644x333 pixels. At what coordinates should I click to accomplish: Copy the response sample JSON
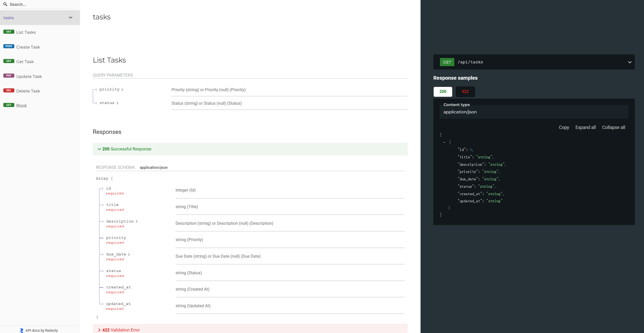[x=563, y=127]
